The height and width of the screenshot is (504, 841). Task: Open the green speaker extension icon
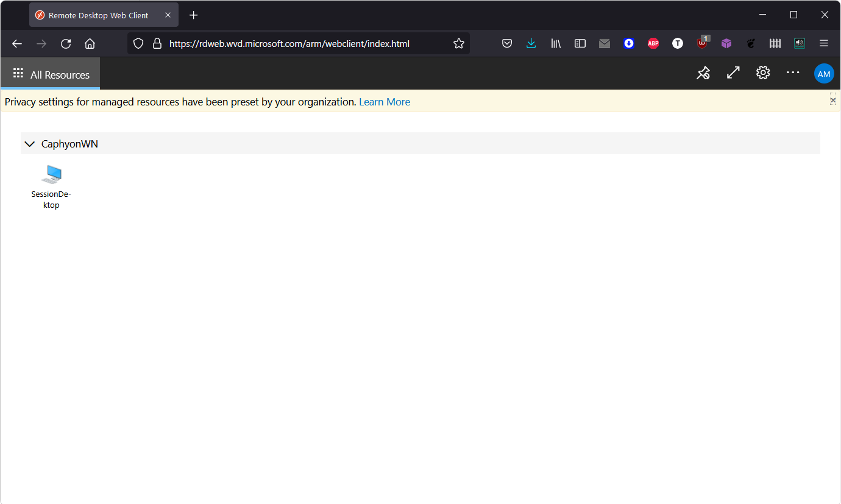tap(800, 43)
